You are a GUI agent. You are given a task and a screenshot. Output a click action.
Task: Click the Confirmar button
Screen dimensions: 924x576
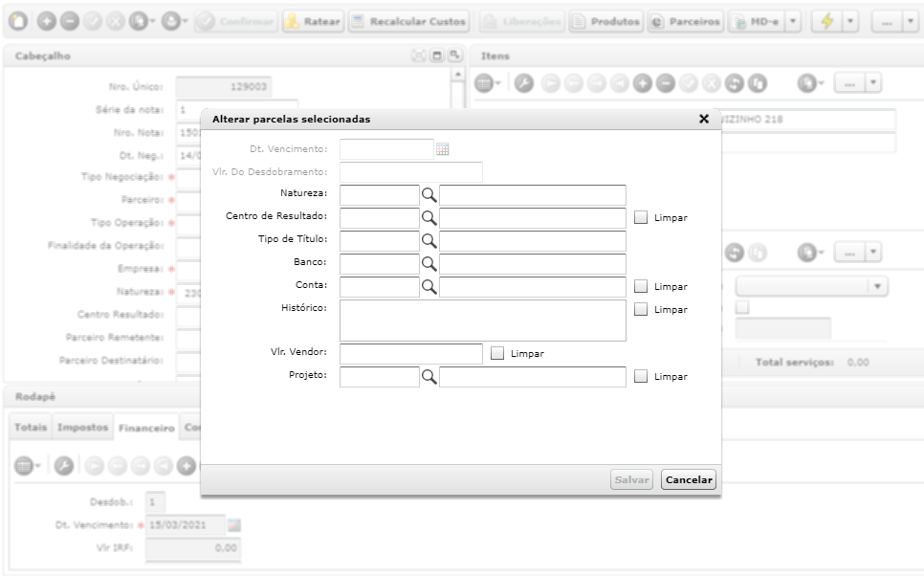pyautogui.click(x=236, y=21)
